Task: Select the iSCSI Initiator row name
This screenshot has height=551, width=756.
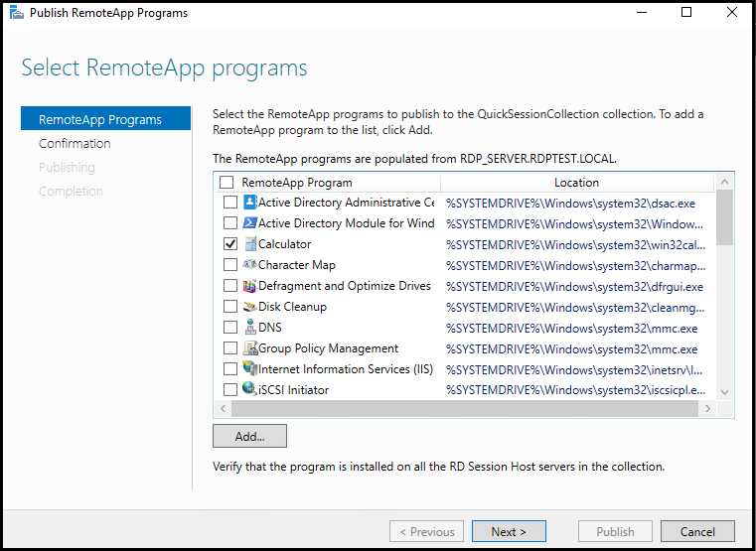Action: tap(294, 389)
